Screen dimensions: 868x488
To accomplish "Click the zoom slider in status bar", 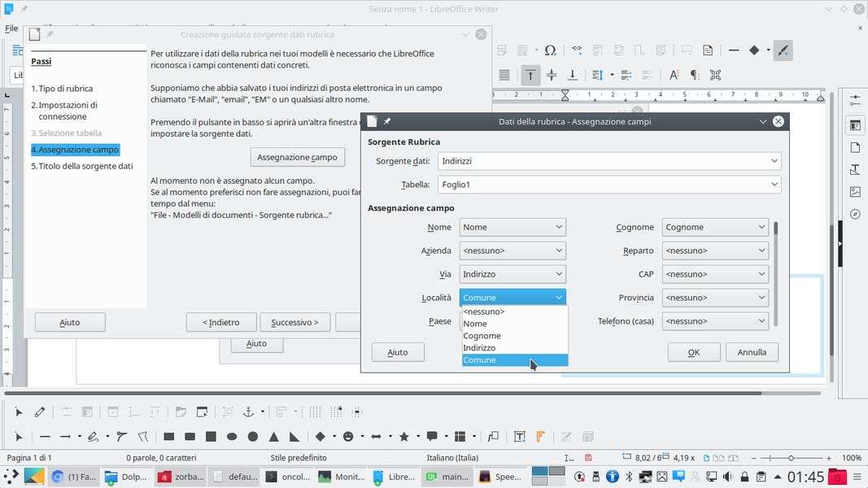I will (x=790, y=458).
